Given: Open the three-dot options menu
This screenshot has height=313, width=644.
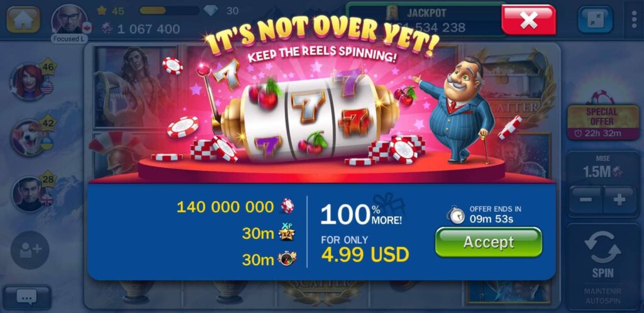Looking at the screenshot, I should pyautogui.click(x=634, y=19).
